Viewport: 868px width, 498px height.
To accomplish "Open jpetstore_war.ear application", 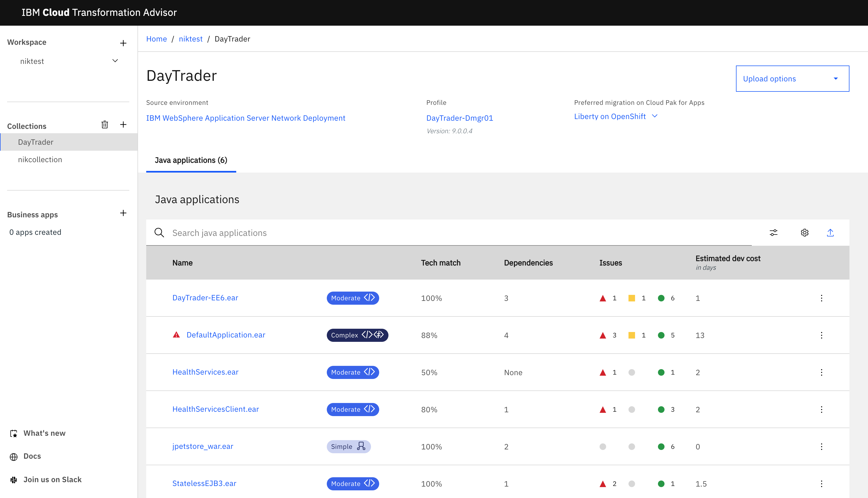I will click(203, 446).
